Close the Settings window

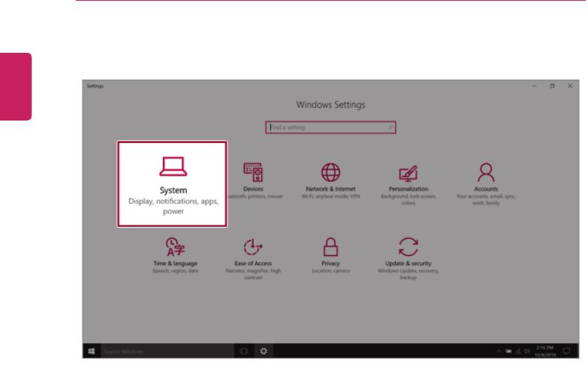tap(570, 86)
